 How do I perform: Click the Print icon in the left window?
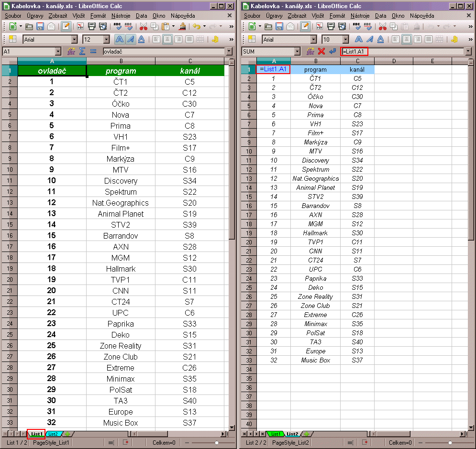coord(92,27)
